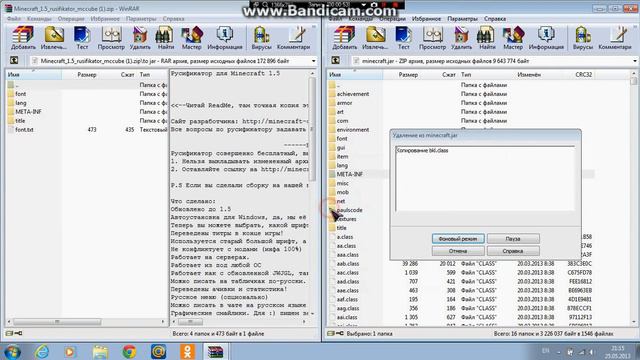Select font folder in left window
This screenshot has height=360, width=640.
click(21, 94)
